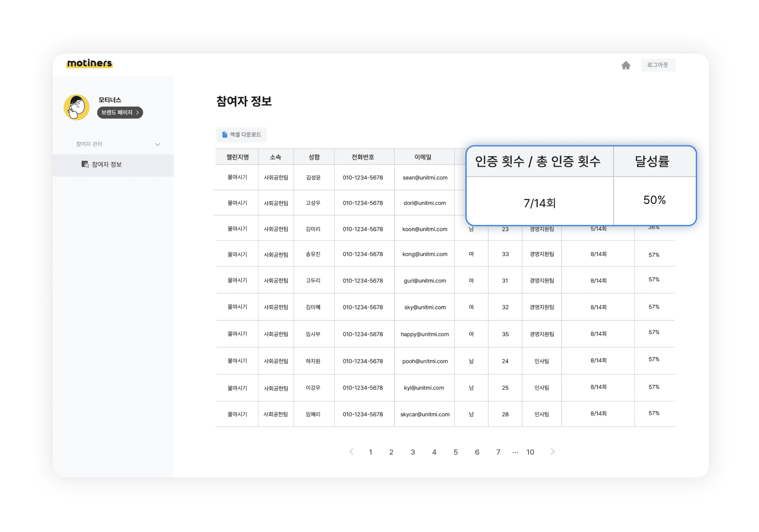Click email pooh@unitmi.com
Viewport: 759px width, 532px height.
click(x=425, y=361)
